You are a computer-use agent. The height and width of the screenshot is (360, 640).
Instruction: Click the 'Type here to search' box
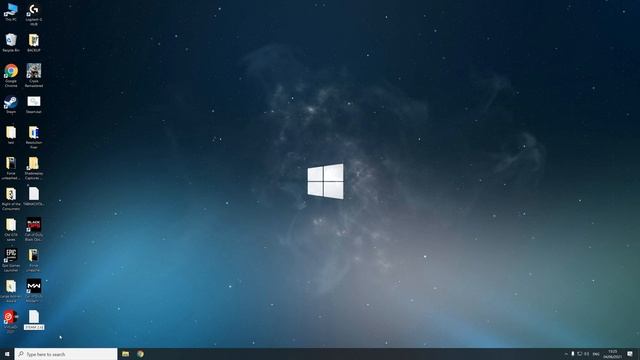[66, 354]
